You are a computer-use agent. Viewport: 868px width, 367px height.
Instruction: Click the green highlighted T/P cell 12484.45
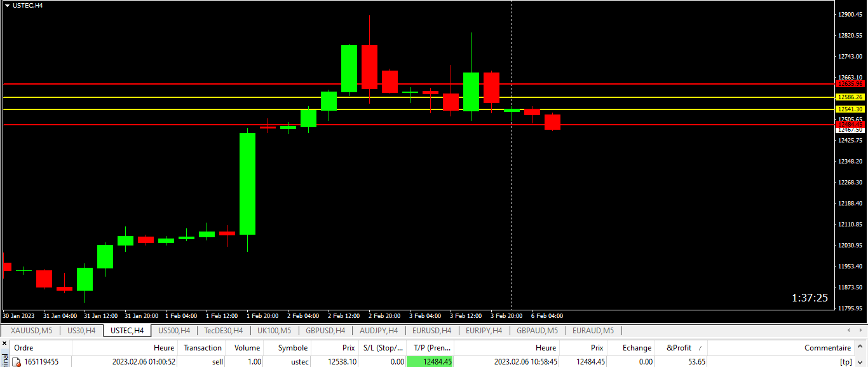click(x=430, y=362)
